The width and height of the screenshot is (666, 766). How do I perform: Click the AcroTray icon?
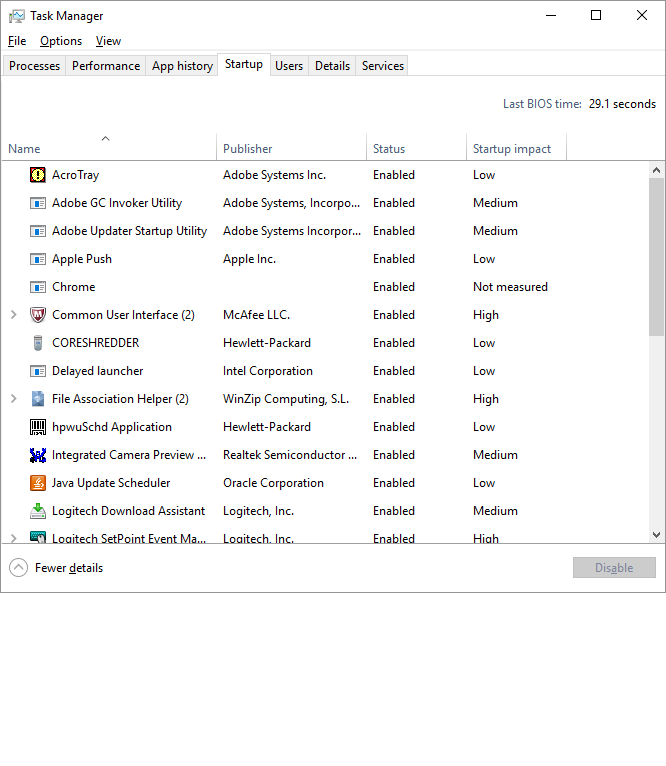38,175
